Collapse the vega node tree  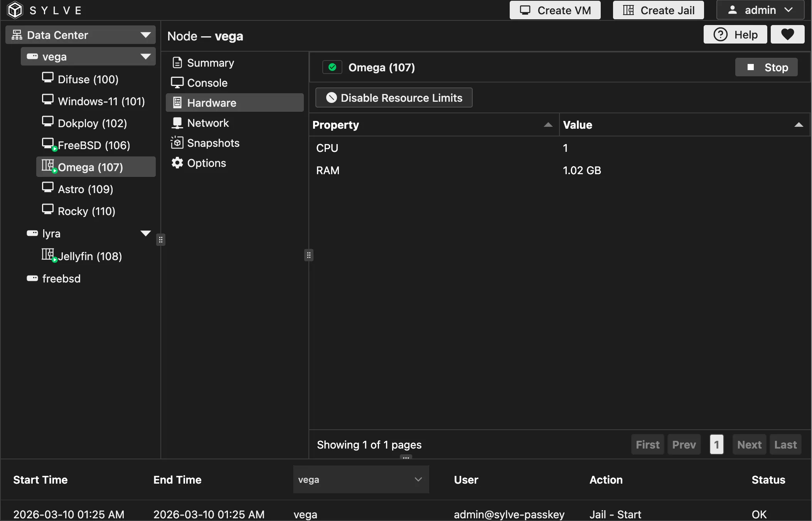point(145,57)
